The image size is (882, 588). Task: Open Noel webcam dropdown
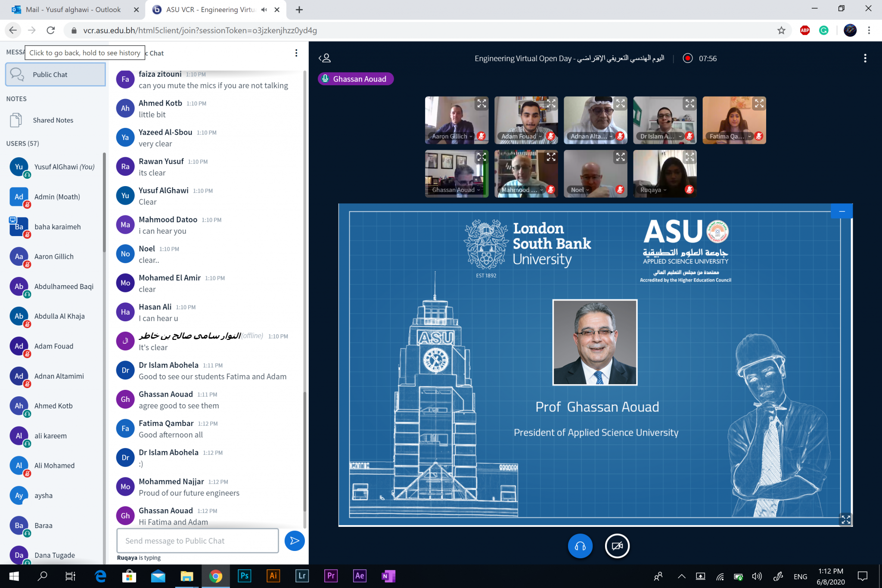pos(580,190)
